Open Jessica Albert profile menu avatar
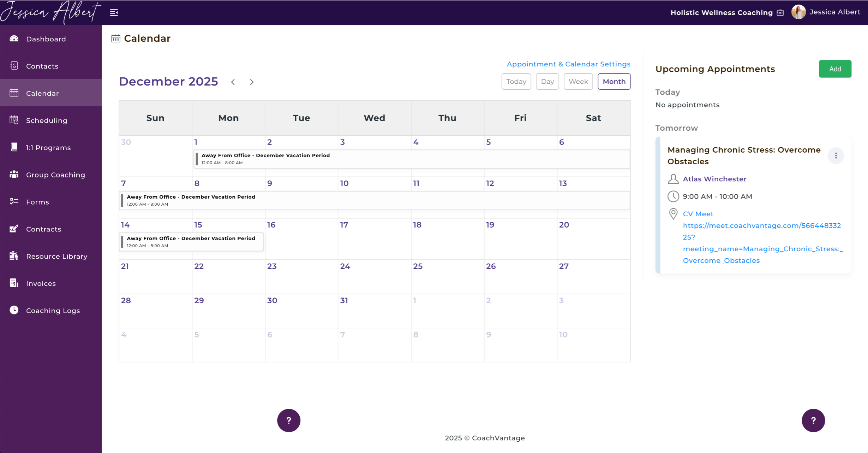Screen dimensions: 868x453 798,12
